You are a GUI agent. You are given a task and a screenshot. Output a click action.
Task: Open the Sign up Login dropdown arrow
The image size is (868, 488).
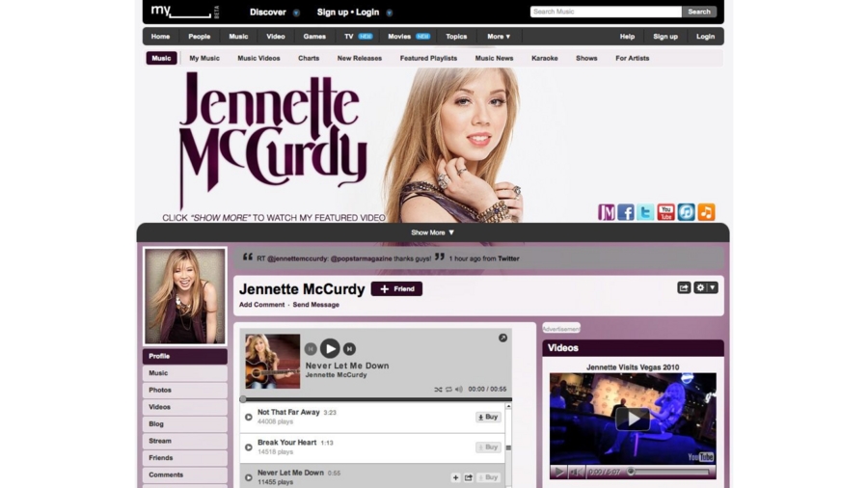click(x=390, y=13)
